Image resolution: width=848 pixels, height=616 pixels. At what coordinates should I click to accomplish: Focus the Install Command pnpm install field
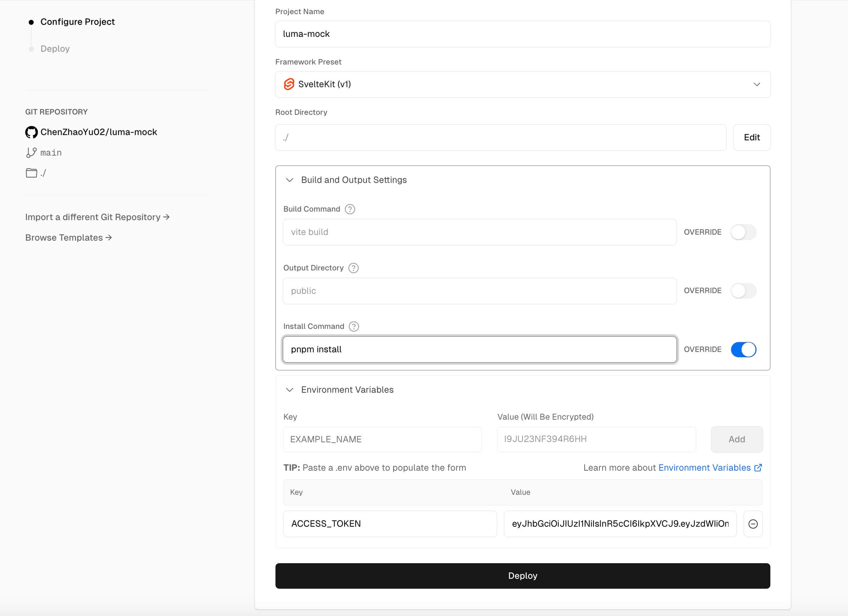480,349
